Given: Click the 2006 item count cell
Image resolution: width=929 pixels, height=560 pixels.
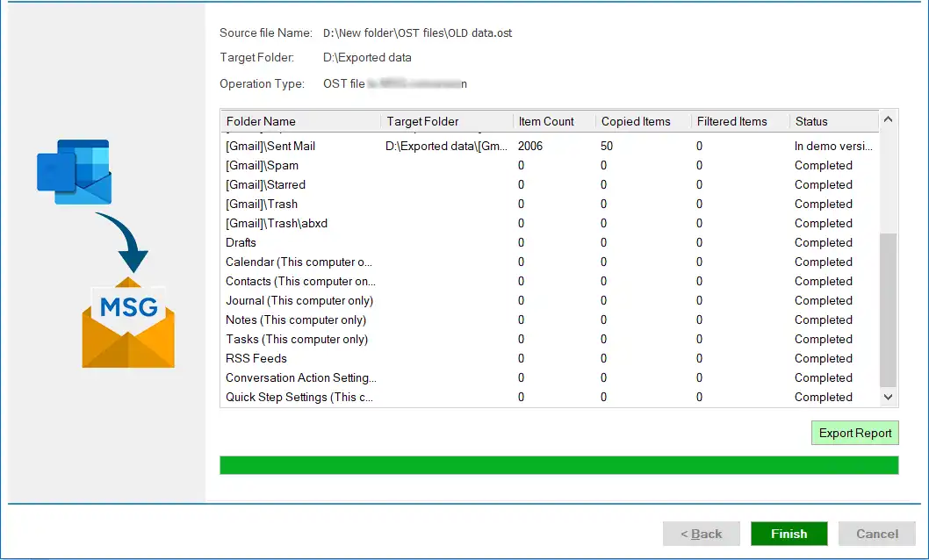Looking at the screenshot, I should 530,147.
